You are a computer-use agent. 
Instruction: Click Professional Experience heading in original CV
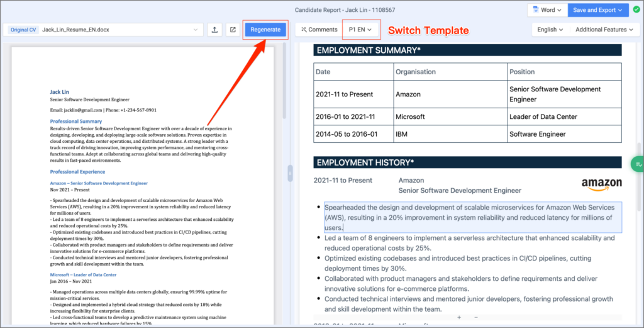(77, 172)
